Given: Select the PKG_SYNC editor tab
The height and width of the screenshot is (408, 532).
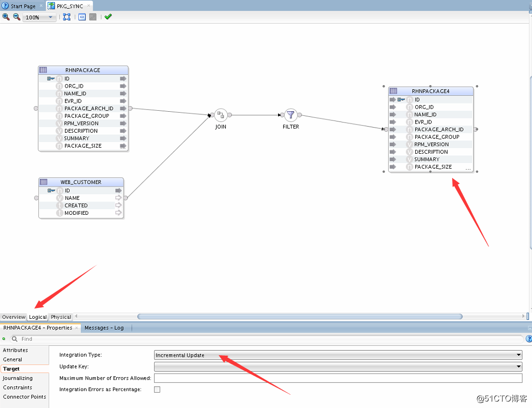Looking at the screenshot, I should 70,6.
